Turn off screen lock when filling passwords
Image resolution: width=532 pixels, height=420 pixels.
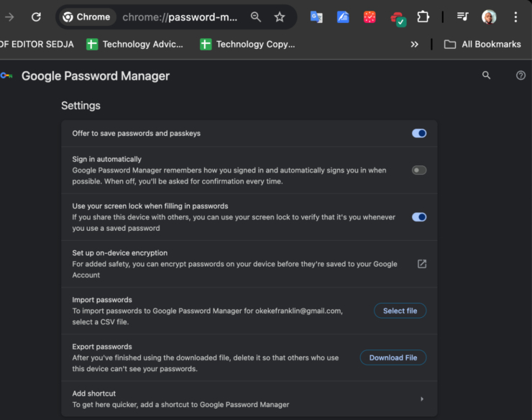click(x=418, y=217)
